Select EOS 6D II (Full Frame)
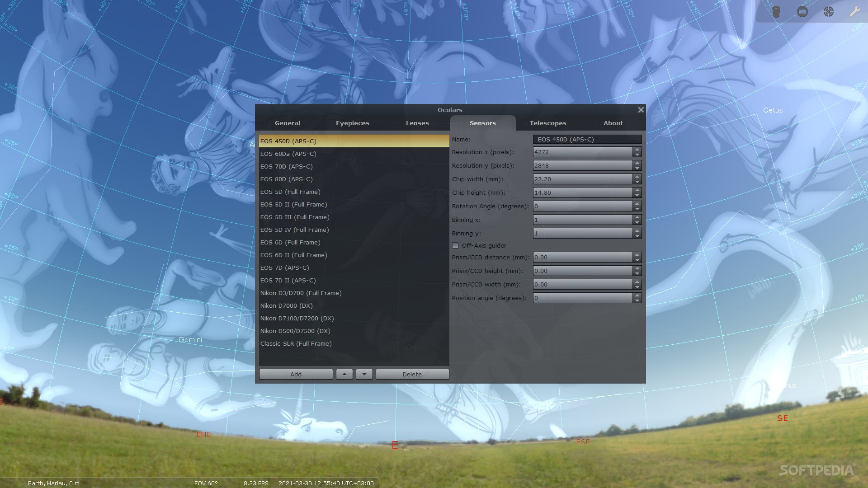This screenshot has height=488, width=868. click(x=354, y=255)
